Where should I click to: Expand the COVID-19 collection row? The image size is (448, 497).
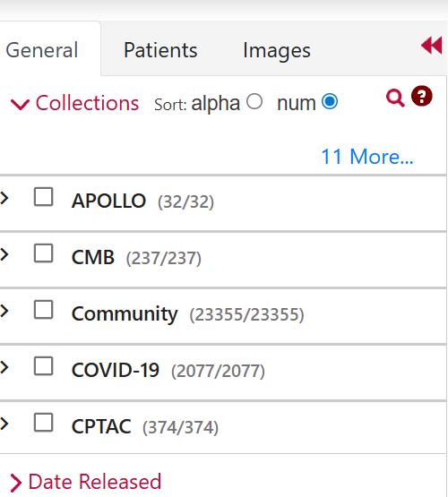(4, 367)
